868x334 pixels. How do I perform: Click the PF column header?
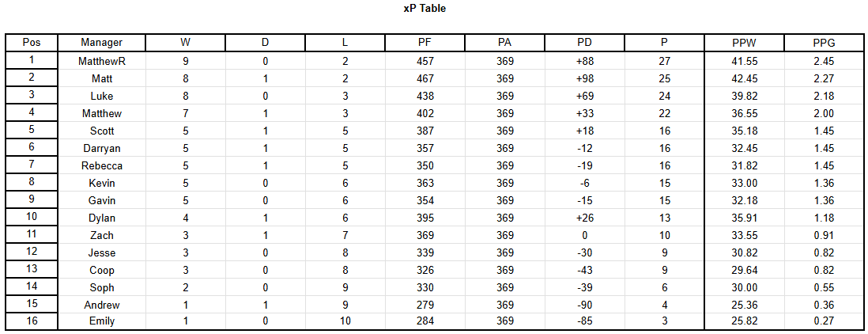(425, 43)
